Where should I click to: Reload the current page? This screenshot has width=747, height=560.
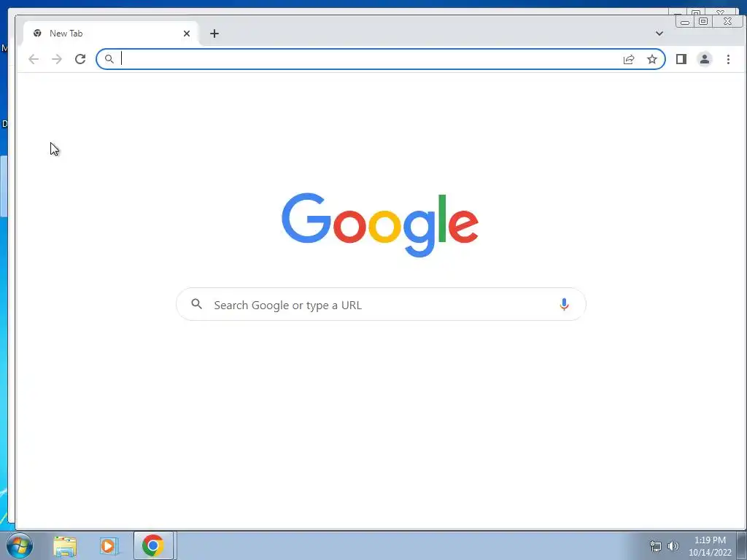click(80, 59)
